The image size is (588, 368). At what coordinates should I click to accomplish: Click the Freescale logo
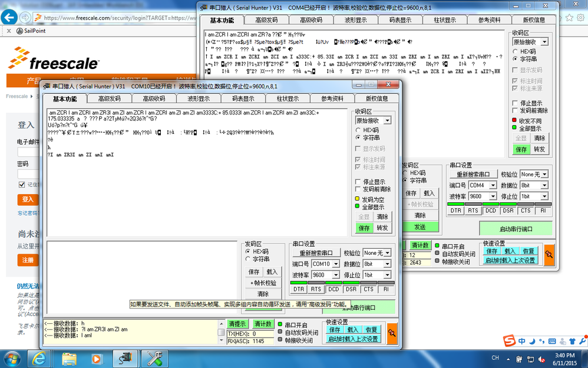[x=53, y=59]
